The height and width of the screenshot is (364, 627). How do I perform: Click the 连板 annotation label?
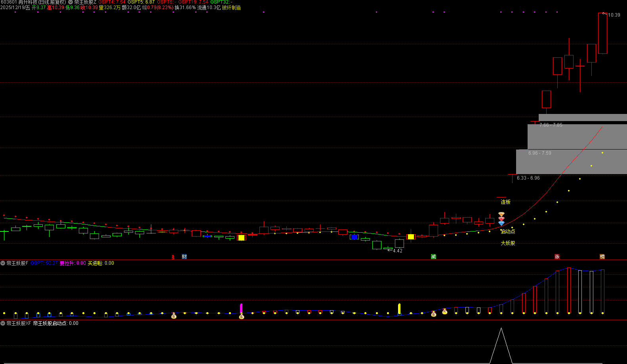tap(505, 202)
